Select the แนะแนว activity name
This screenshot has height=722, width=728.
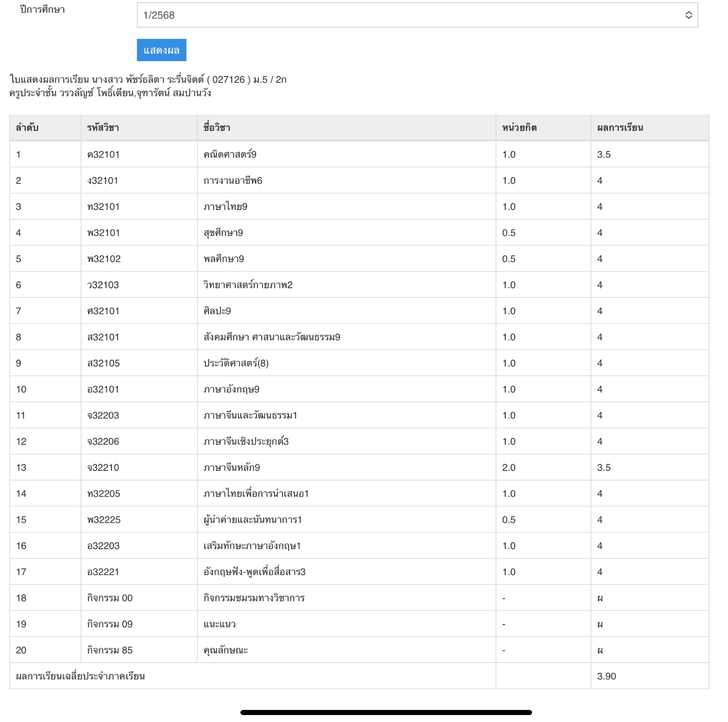click(x=220, y=624)
